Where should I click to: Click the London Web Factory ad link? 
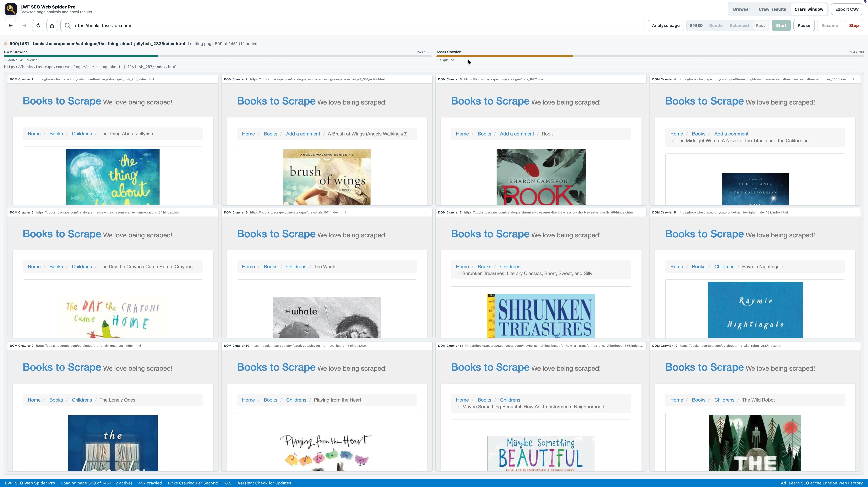point(822,483)
